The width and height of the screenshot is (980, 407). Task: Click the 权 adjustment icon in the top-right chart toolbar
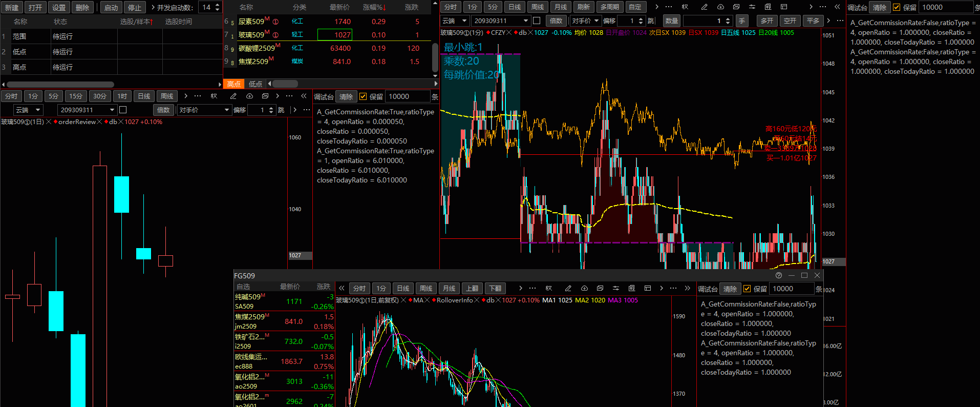[x=685, y=7]
